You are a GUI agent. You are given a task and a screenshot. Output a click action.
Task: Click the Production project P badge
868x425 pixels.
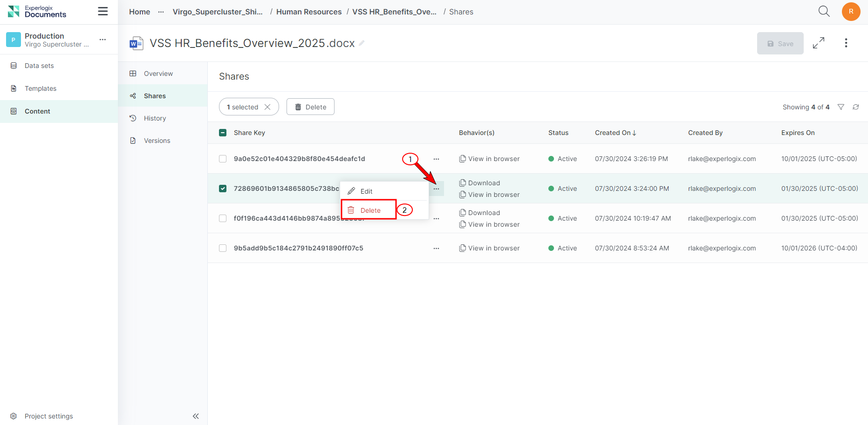tap(14, 40)
